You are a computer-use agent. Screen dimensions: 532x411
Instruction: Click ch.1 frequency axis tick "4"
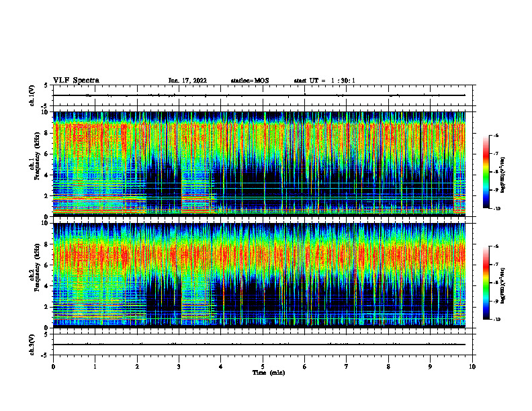click(x=47, y=175)
